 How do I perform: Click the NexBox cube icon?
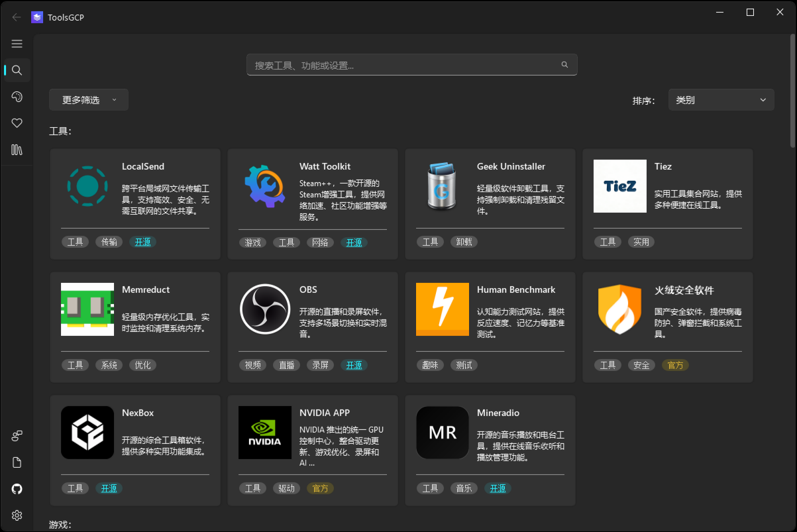tap(87, 433)
